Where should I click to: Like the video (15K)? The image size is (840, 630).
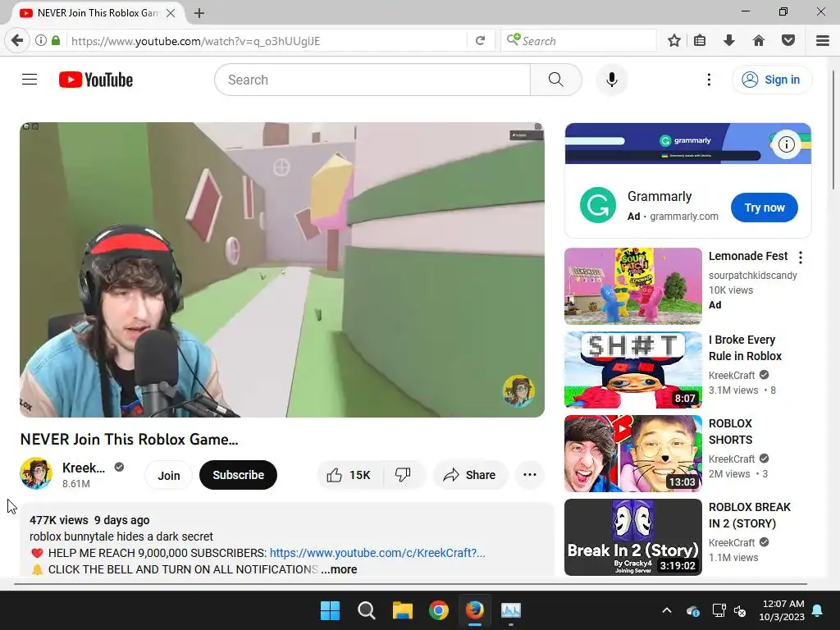[349, 475]
